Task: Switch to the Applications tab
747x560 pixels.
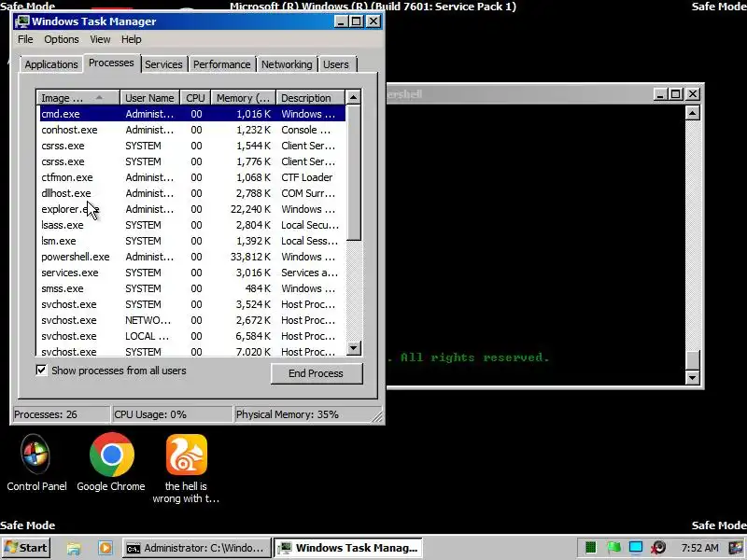Action: (x=51, y=64)
